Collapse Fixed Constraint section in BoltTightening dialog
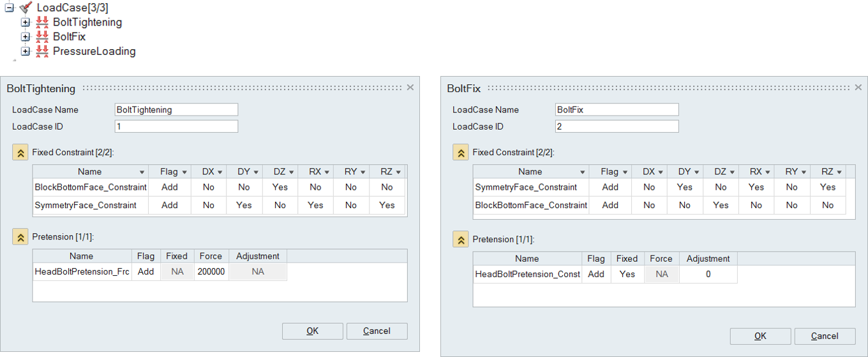868x357 pixels. point(20,153)
